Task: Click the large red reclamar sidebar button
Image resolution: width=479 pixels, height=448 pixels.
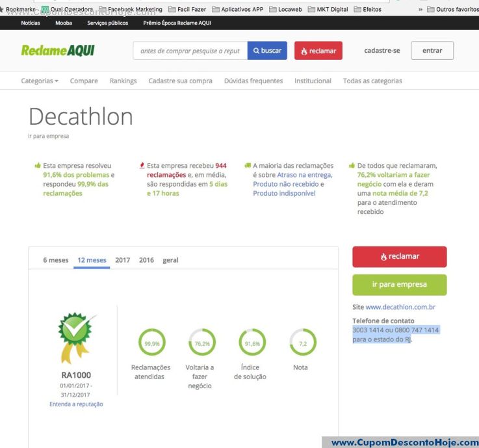Action: [x=400, y=257]
